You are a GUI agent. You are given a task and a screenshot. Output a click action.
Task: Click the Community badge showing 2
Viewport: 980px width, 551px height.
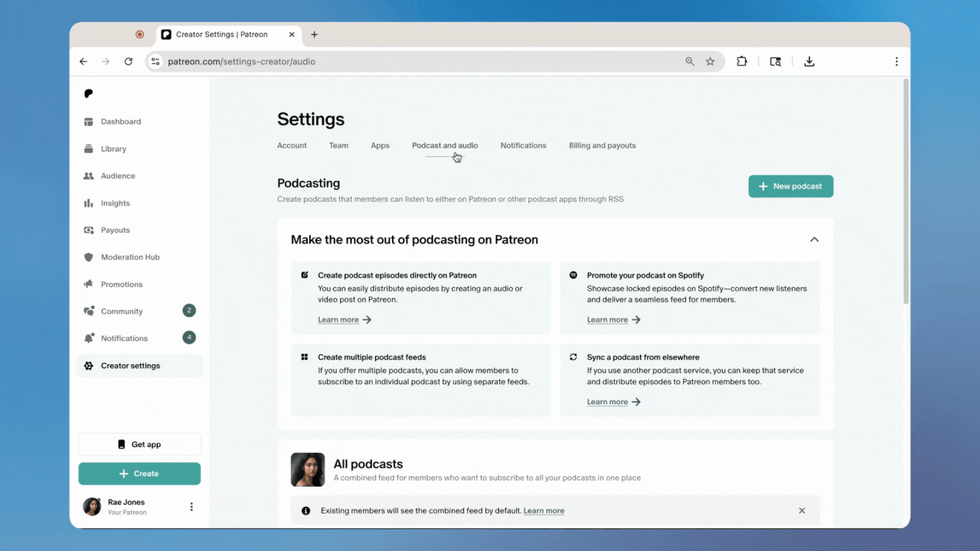pos(189,311)
